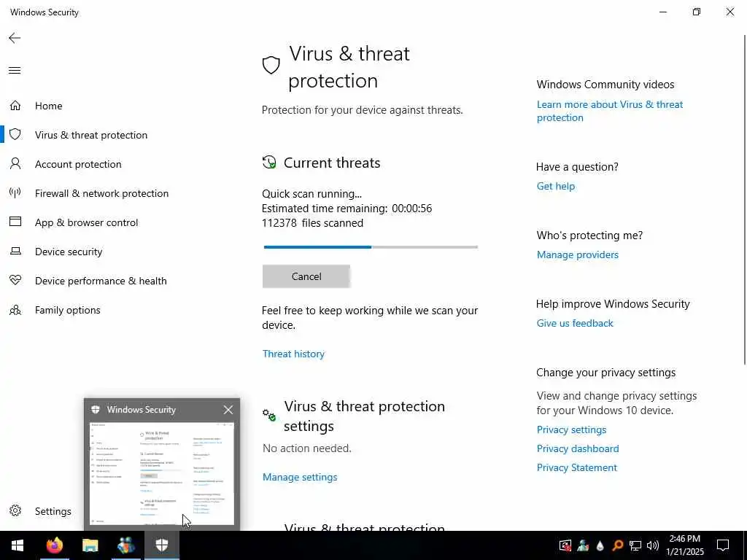Open the Windows Start menu
Image resolution: width=747 pixels, height=560 pixels.
tap(18, 545)
